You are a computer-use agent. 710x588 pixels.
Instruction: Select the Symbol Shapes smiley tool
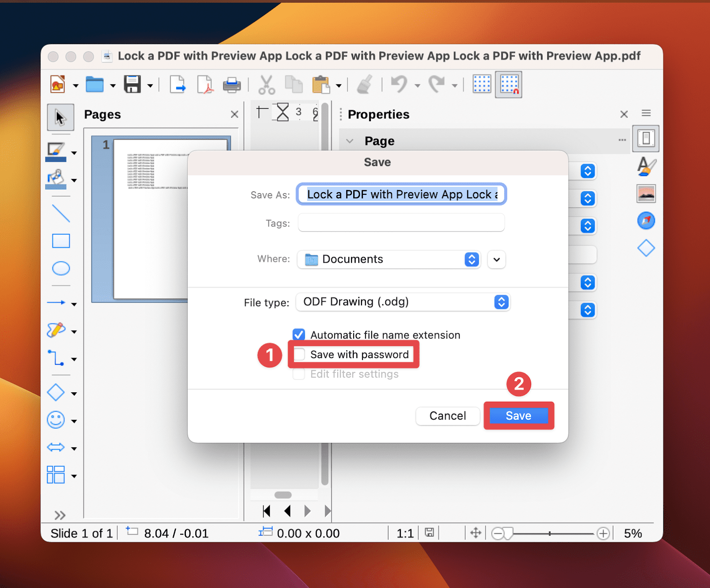pyautogui.click(x=56, y=420)
